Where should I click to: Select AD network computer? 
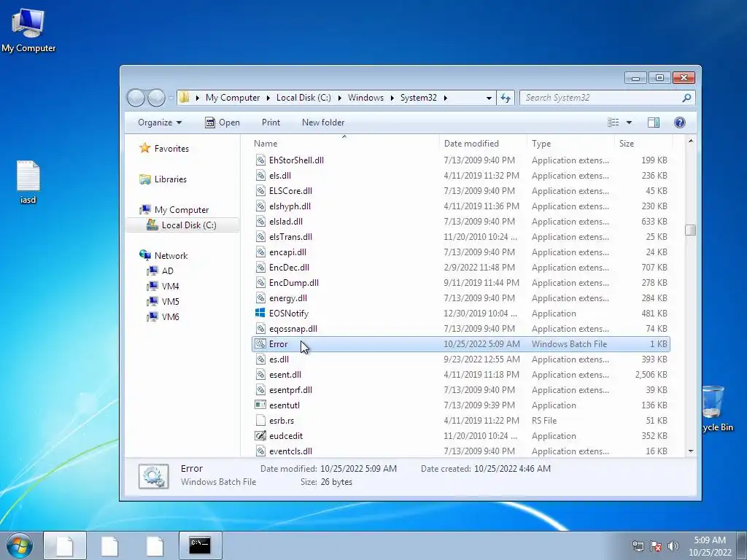coord(168,271)
